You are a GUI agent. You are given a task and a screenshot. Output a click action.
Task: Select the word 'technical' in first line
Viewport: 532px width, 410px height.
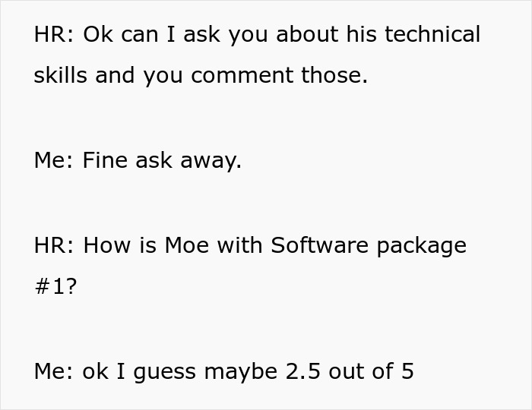tap(432, 34)
